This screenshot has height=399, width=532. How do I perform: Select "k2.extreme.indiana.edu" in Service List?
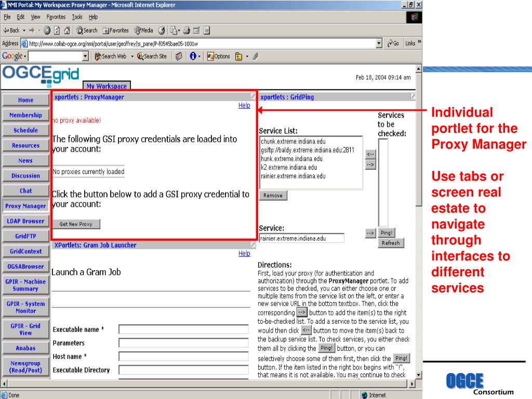click(x=289, y=167)
